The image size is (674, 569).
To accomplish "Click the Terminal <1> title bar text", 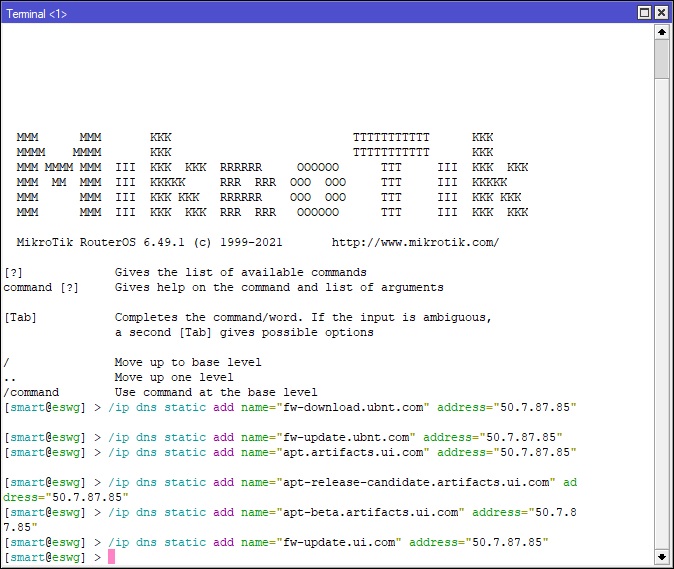I will [37, 14].
